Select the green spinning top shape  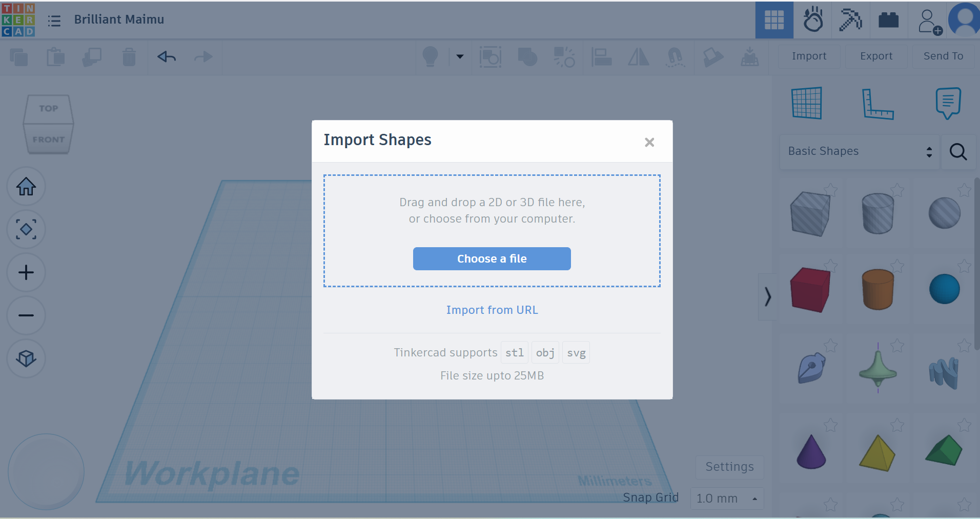point(877,368)
